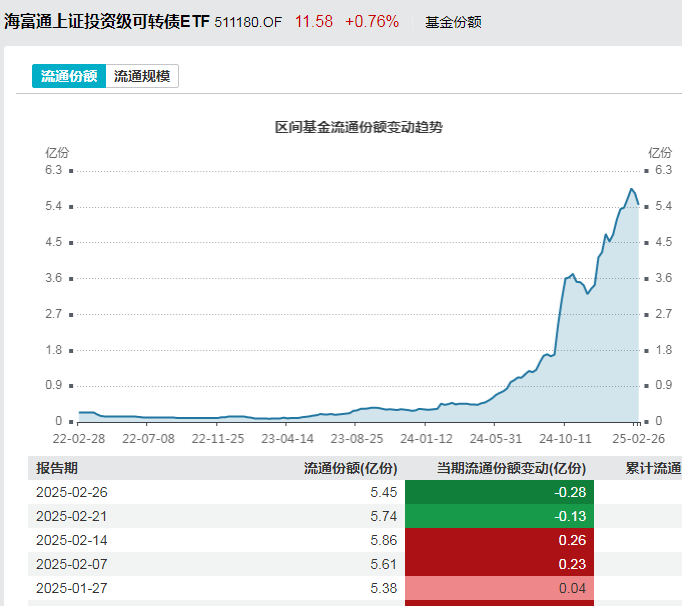Click the green -0.13 change cell
Screen dimensions: 682x606
(x=499, y=516)
